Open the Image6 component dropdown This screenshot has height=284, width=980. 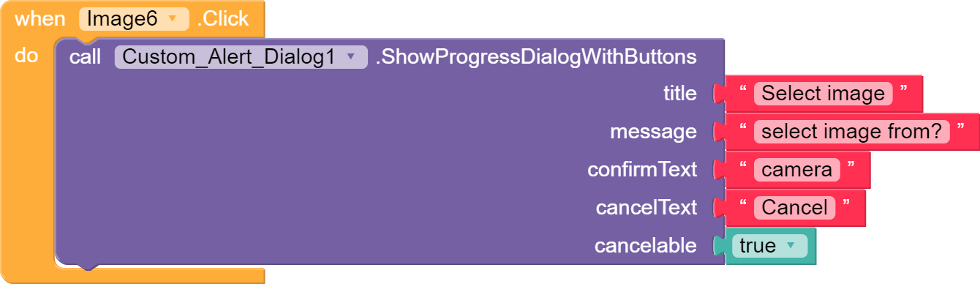click(x=134, y=19)
